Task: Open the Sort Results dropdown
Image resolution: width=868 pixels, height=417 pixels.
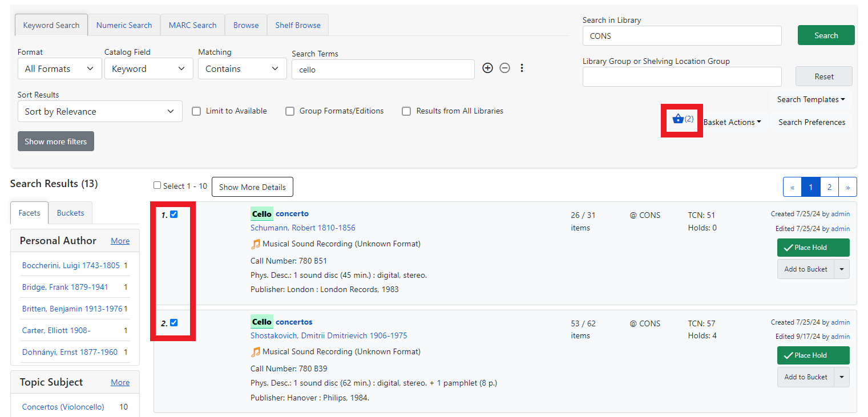Action: 100,111
